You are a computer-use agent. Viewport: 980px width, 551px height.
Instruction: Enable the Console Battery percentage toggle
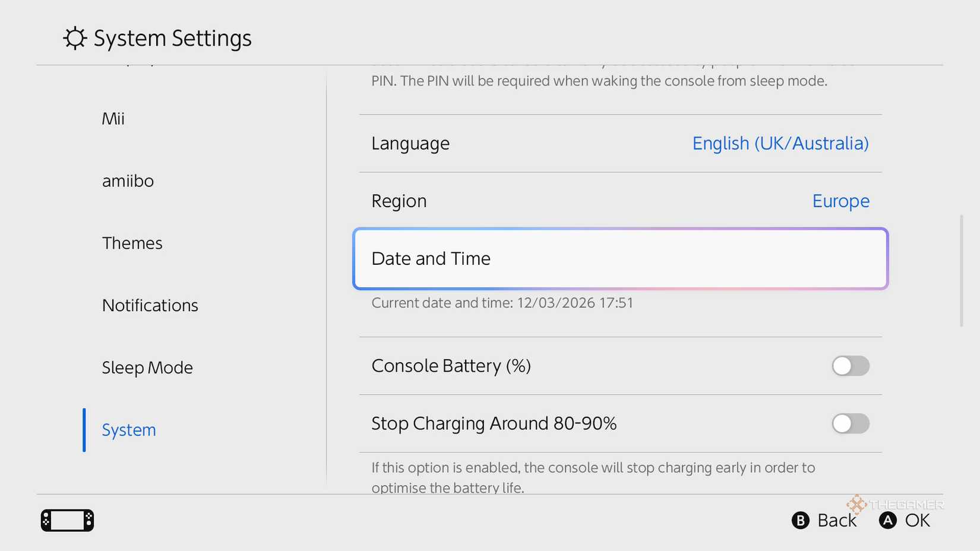[x=851, y=366]
